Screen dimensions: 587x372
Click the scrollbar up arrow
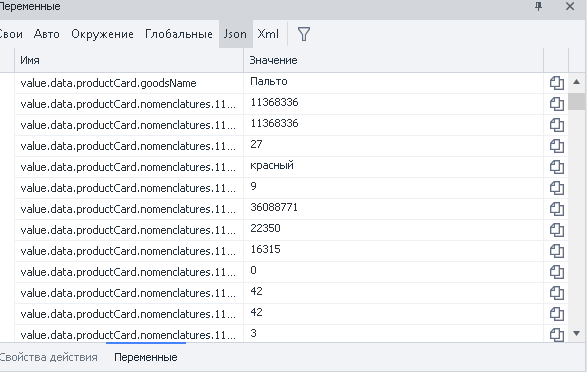(577, 82)
